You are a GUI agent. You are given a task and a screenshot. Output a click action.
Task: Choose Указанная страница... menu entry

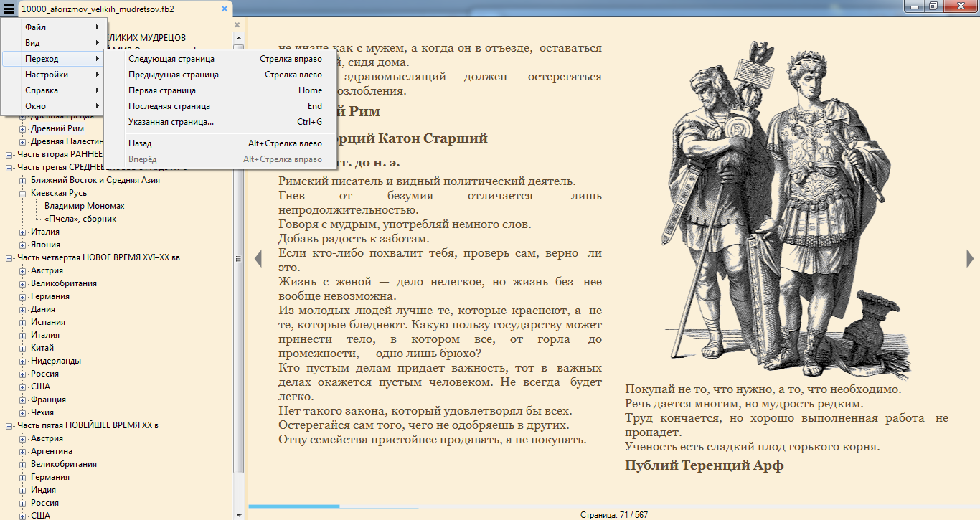coord(171,122)
